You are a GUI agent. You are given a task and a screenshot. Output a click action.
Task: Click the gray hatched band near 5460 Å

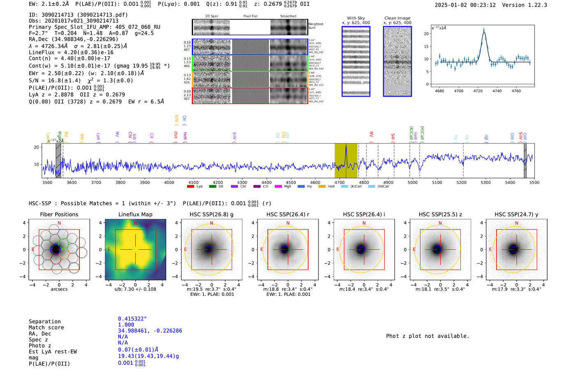coord(525,161)
